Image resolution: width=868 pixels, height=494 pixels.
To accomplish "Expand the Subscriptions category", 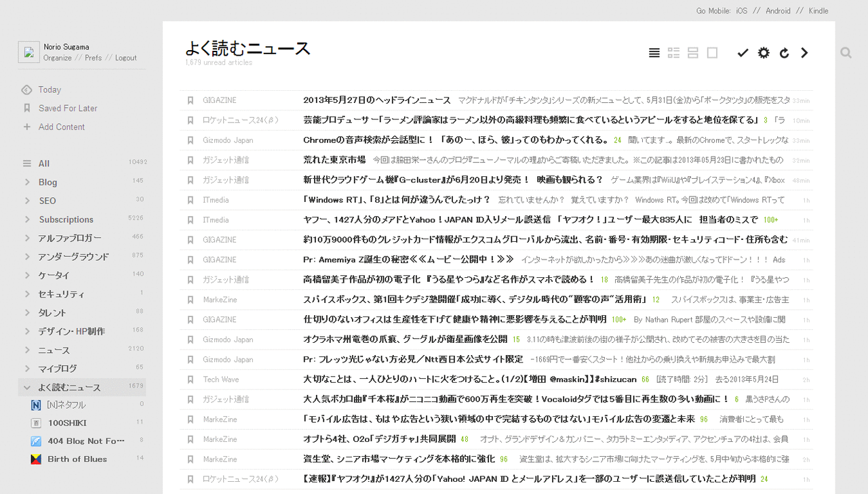I will (x=27, y=219).
